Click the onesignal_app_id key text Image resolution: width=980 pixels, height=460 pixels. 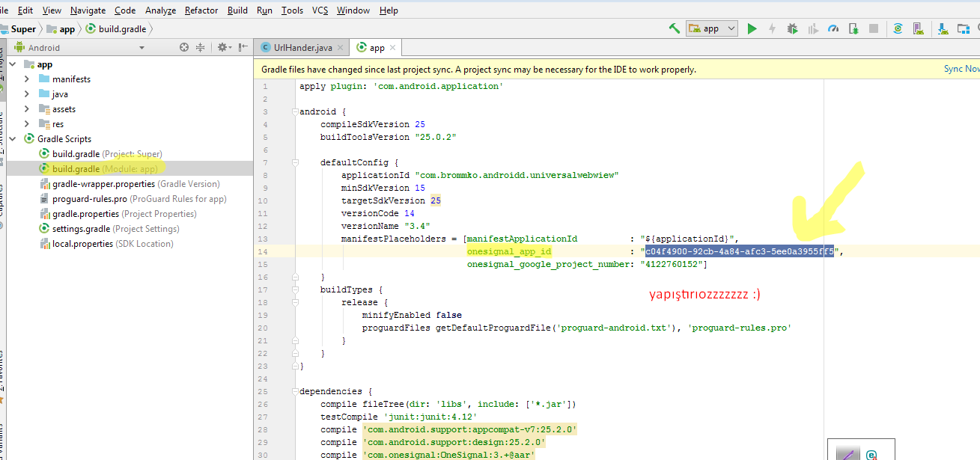coord(509,251)
